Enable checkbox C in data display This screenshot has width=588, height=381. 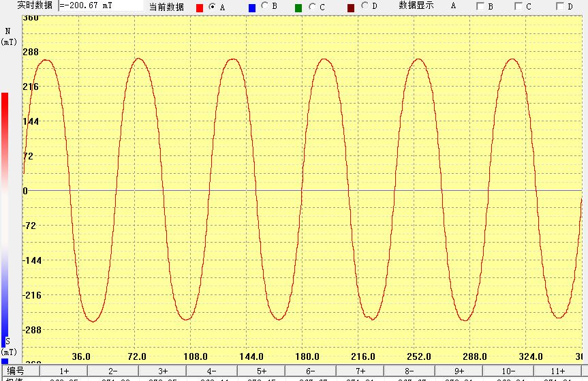point(519,6)
